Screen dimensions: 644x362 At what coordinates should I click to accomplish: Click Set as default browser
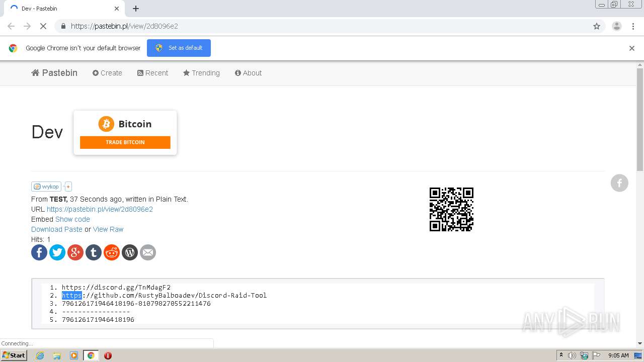point(179,48)
